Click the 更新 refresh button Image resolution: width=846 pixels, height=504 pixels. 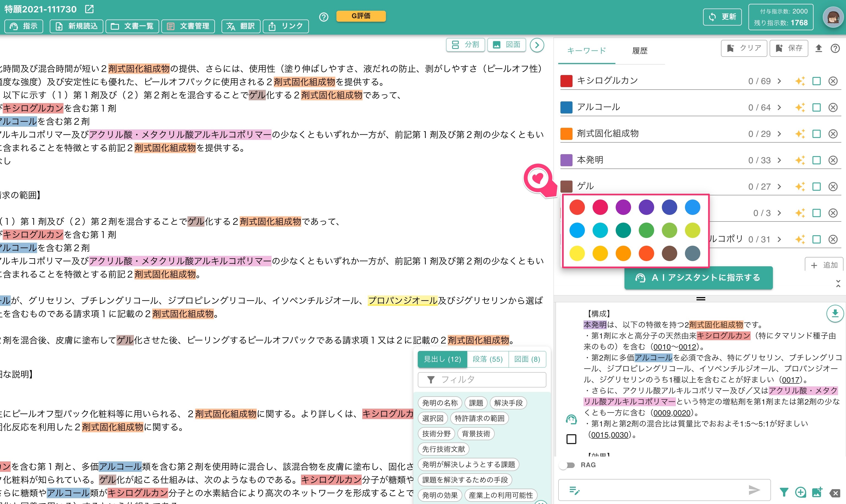pos(722,17)
